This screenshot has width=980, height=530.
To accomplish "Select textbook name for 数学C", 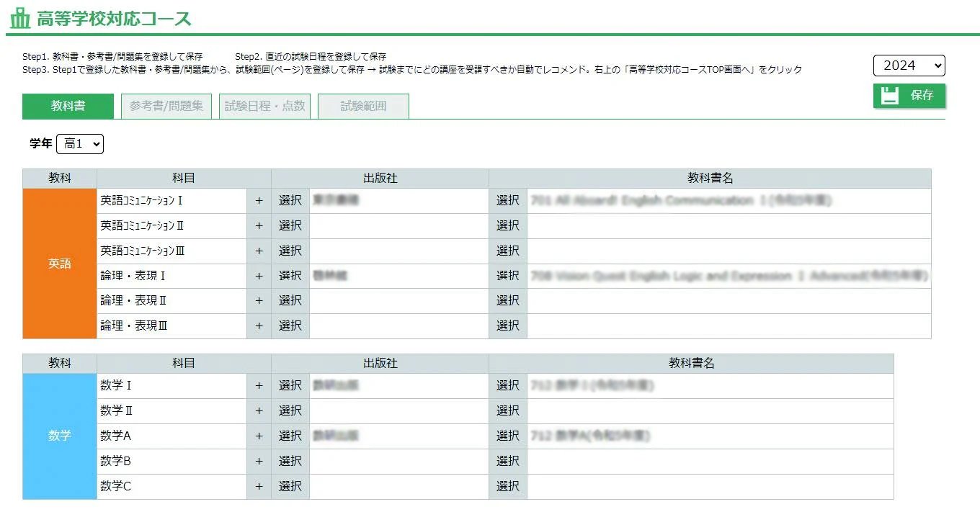I will 508,486.
